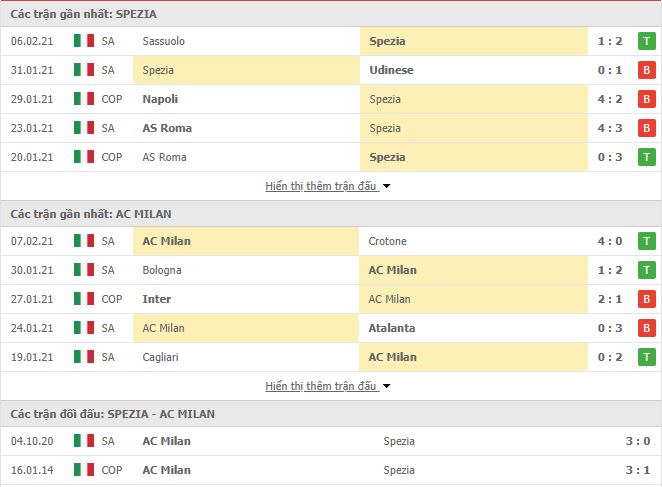Click date 06.02.21

[x=32, y=41]
